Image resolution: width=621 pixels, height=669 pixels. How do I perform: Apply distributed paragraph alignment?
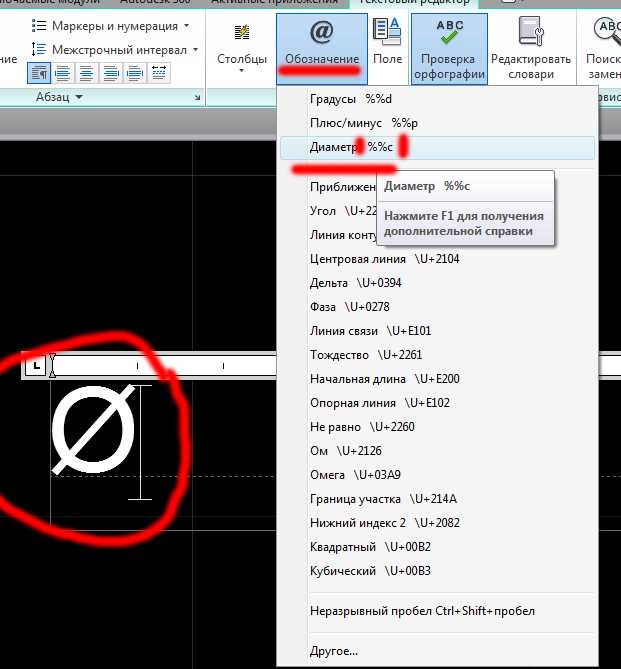point(159,73)
